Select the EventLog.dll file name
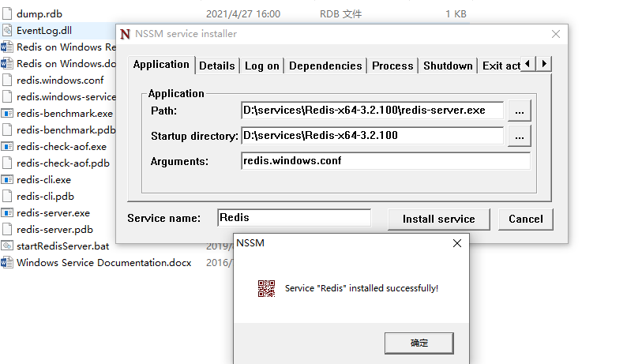Screen dimensions: 627x364 tap(44, 31)
